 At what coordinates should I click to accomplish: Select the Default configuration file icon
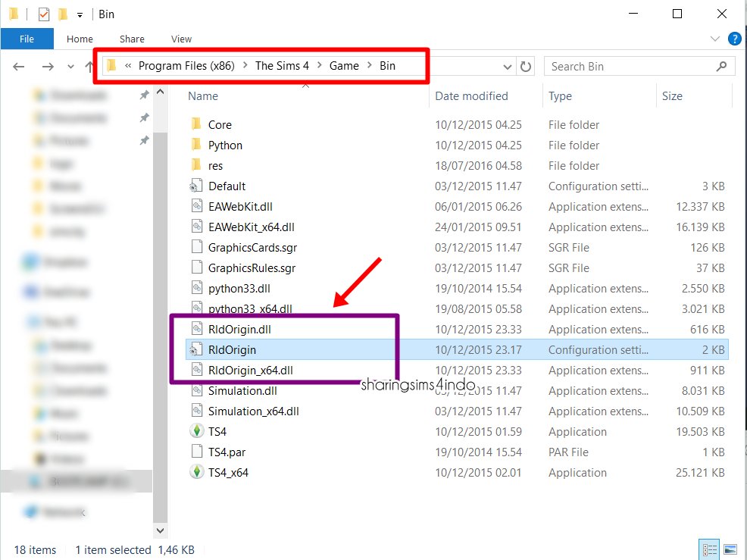[x=196, y=186]
